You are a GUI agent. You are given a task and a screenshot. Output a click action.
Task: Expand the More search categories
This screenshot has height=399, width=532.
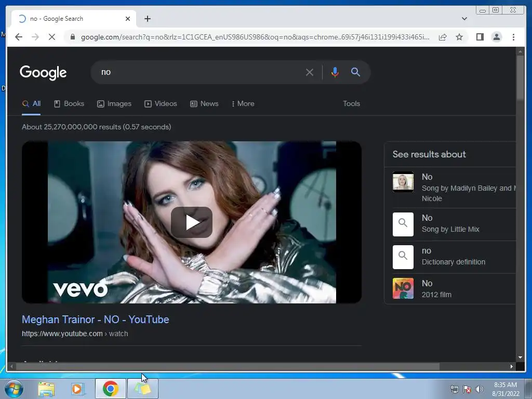point(243,104)
